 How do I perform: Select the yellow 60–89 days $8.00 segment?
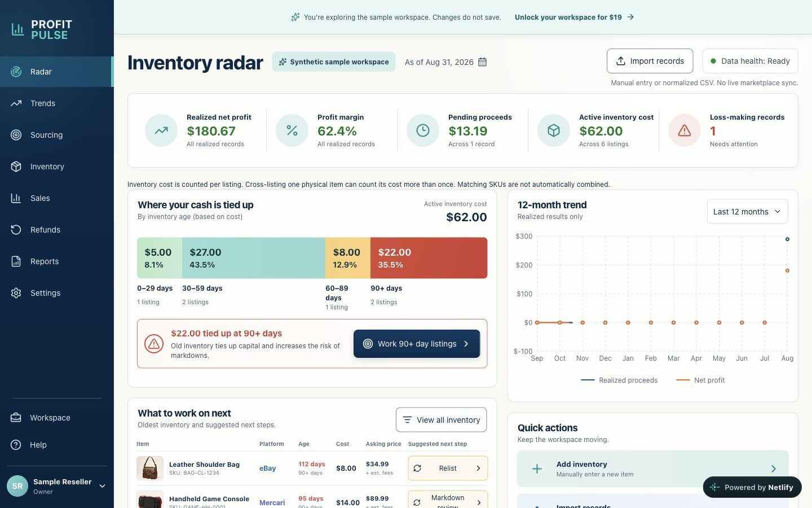coord(348,258)
